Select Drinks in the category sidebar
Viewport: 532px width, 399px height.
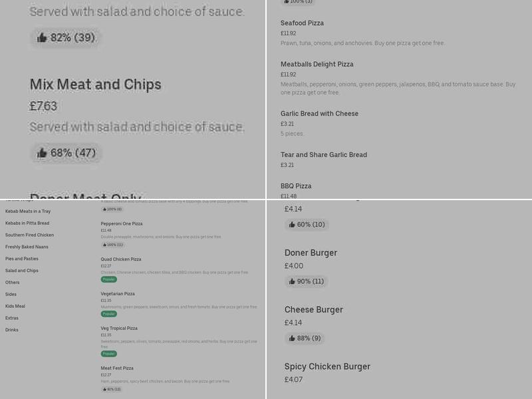11,330
